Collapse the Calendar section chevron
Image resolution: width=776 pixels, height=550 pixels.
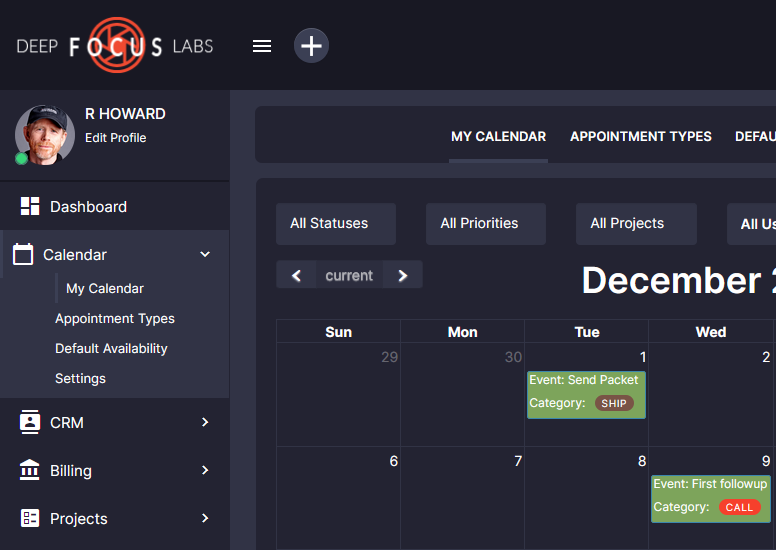[x=205, y=254]
